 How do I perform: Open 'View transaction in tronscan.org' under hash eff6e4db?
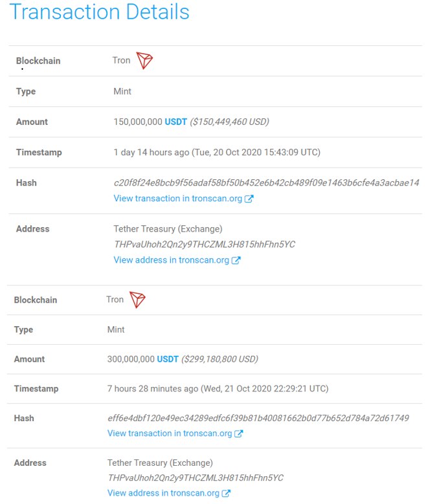coord(170,433)
